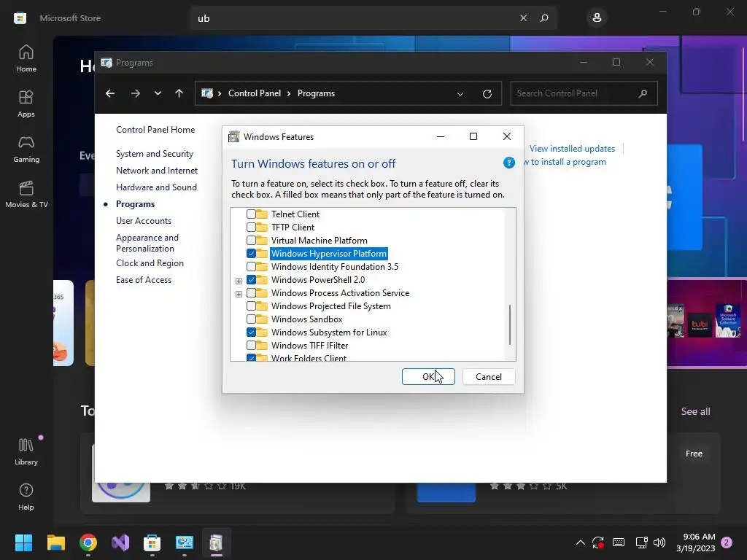Open User Accounts category
The height and width of the screenshot is (560, 747).
(x=144, y=220)
